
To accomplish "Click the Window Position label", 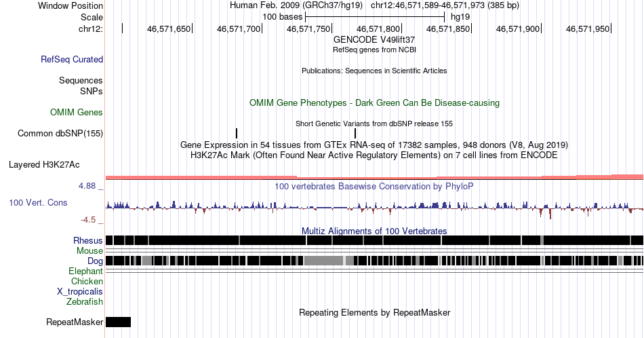I will (71, 5).
